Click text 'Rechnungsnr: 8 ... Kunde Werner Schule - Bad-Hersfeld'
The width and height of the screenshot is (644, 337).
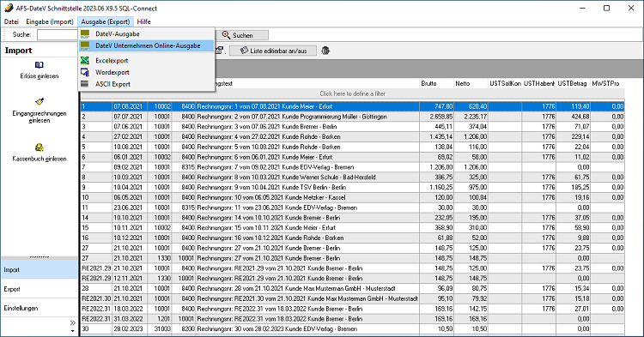[286, 178]
